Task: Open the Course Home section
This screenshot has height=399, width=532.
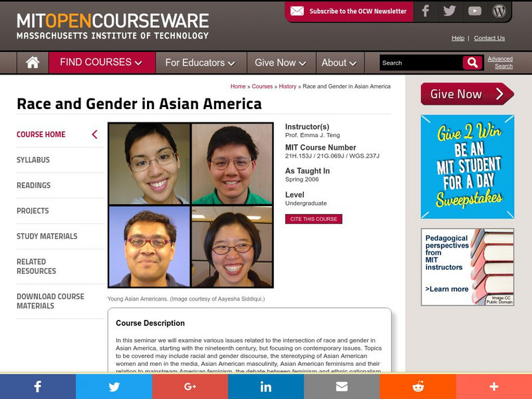Action: 41,134
